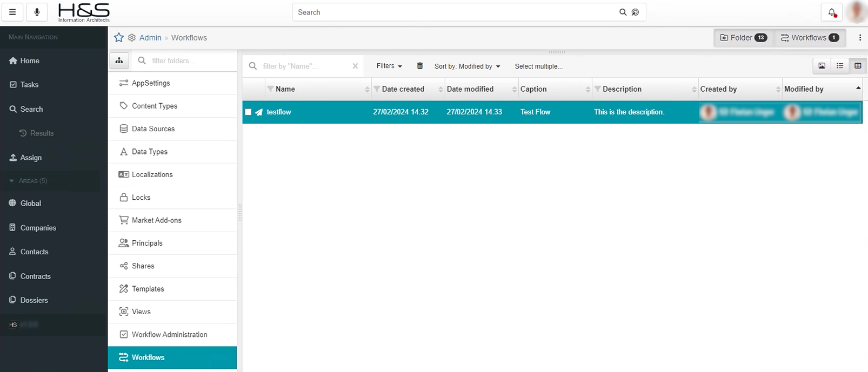
Task: Open the hamburger navigation menu
Action: point(12,12)
